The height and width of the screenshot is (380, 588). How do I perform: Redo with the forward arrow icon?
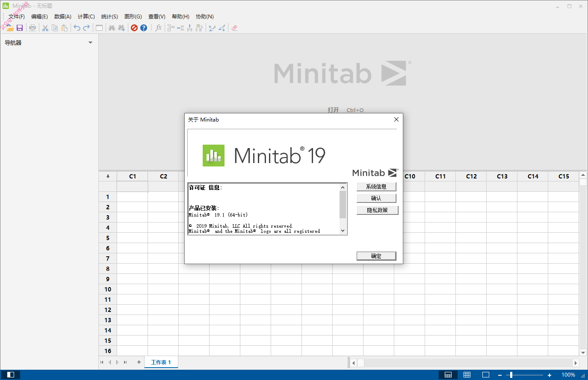[86, 28]
